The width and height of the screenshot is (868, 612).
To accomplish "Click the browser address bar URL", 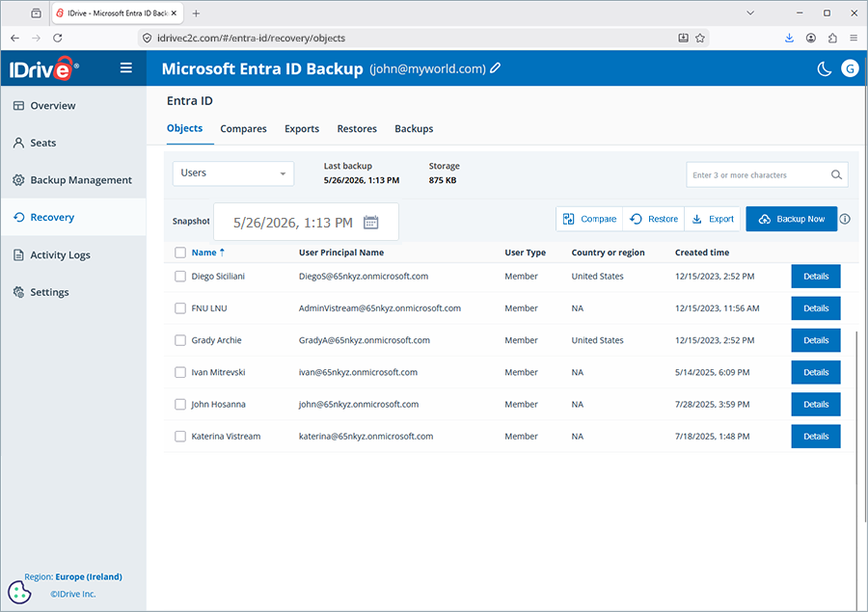I will point(252,39).
